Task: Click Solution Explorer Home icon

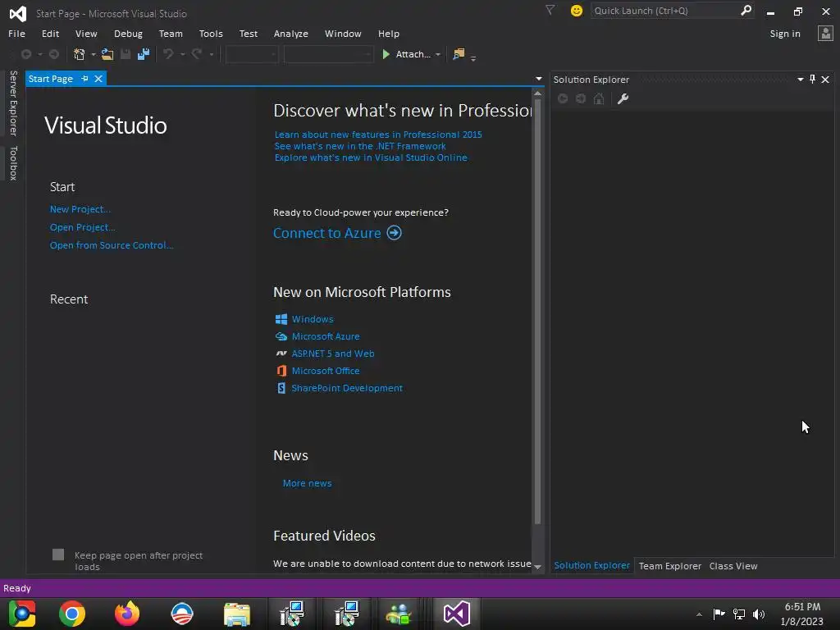Action: point(599,98)
